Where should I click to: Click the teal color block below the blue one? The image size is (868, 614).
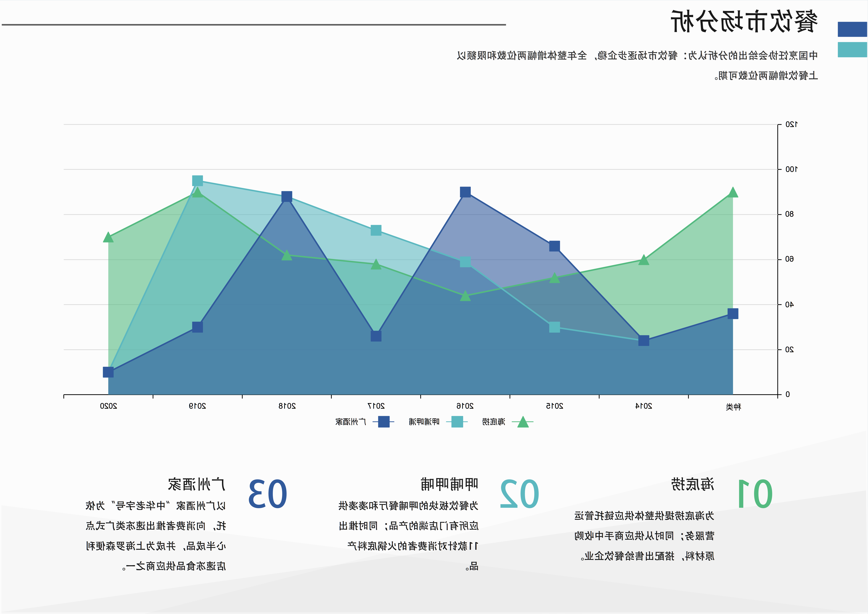(x=852, y=50)
